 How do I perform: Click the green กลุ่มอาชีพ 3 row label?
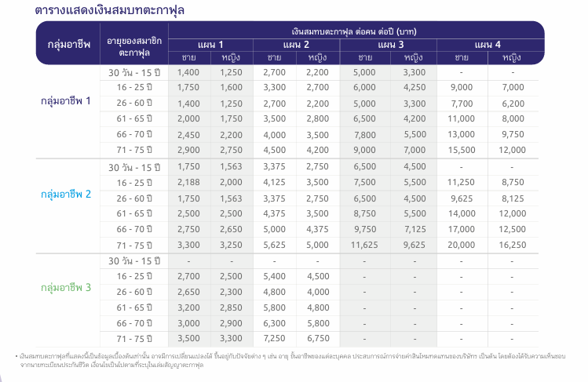click(x=67, y=288)
